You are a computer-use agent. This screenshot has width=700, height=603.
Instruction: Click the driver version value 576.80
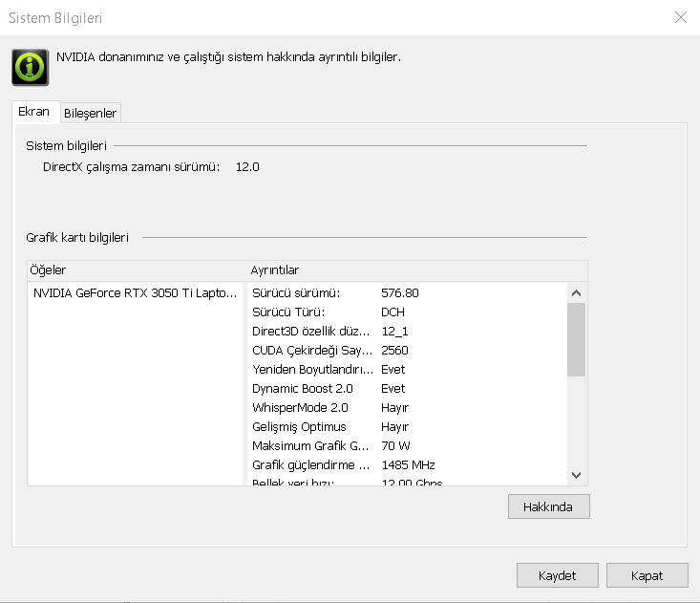point(400,293)
